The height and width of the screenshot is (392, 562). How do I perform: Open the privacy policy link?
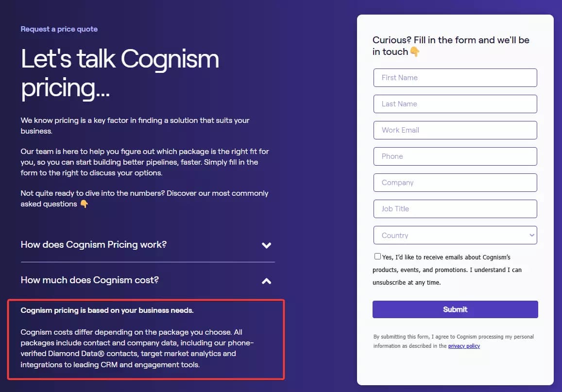pos(464,346)
